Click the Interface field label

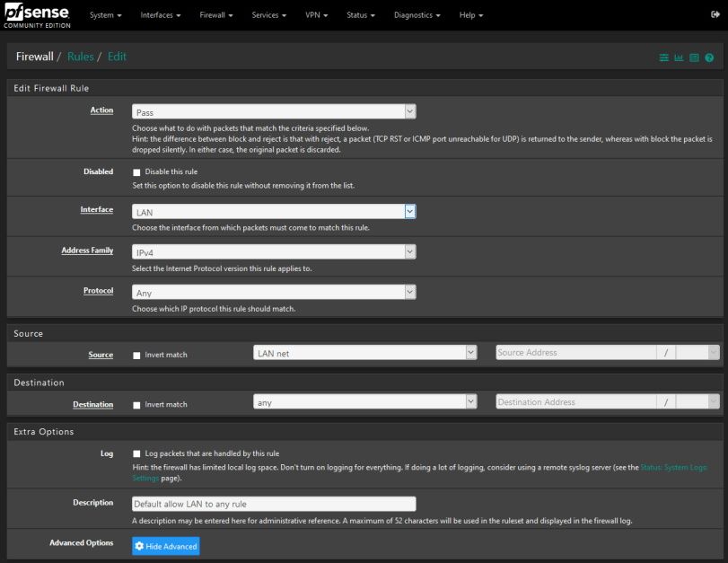[x=97, y=209]
